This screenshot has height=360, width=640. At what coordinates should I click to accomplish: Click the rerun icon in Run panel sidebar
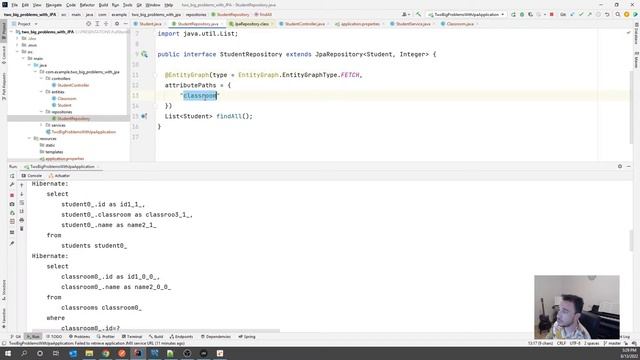tap(12, 176)
